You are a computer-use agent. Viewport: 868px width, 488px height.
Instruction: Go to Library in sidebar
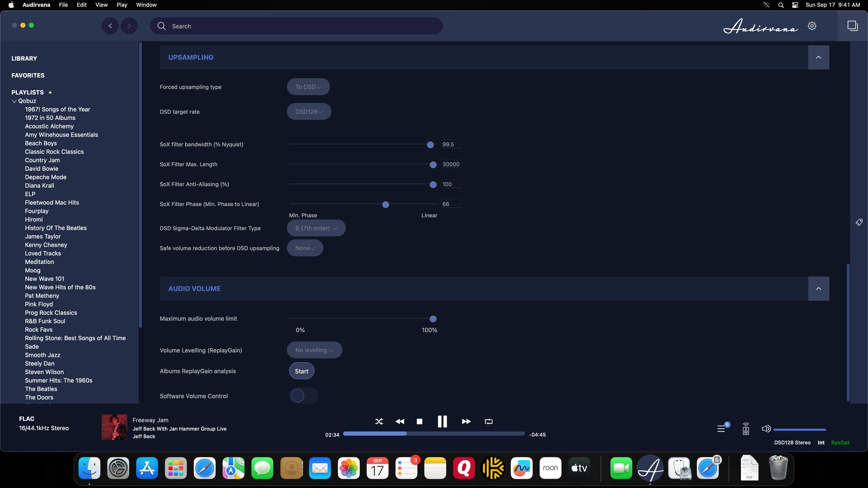24,58
